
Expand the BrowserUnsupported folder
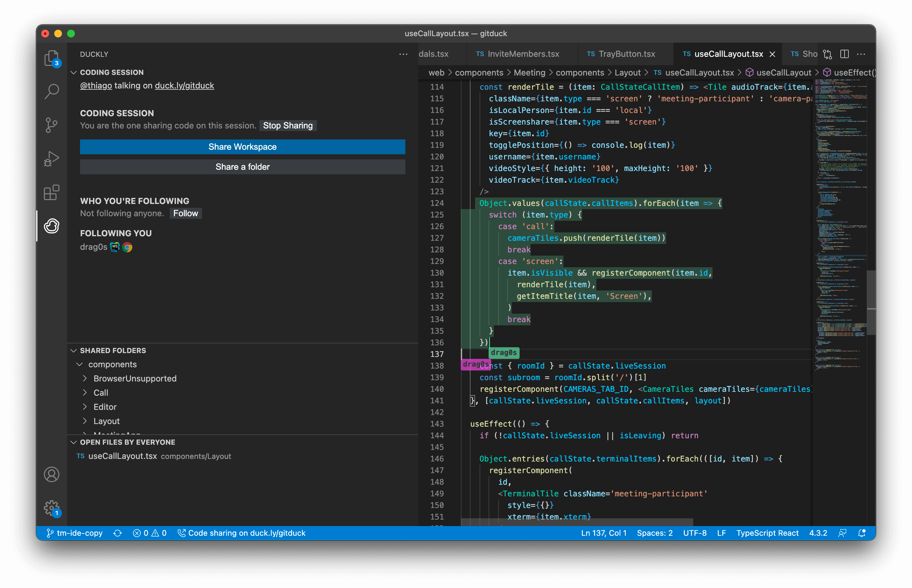click(x=85, y=378)
